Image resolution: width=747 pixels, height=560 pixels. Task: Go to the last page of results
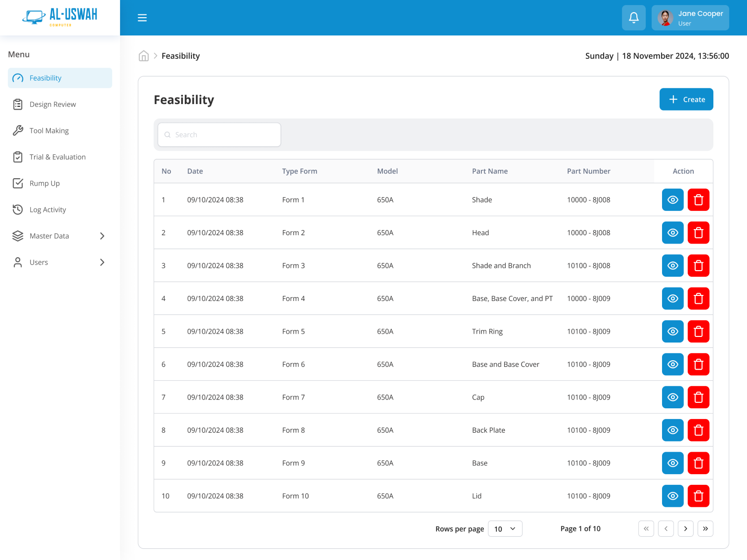705,529
